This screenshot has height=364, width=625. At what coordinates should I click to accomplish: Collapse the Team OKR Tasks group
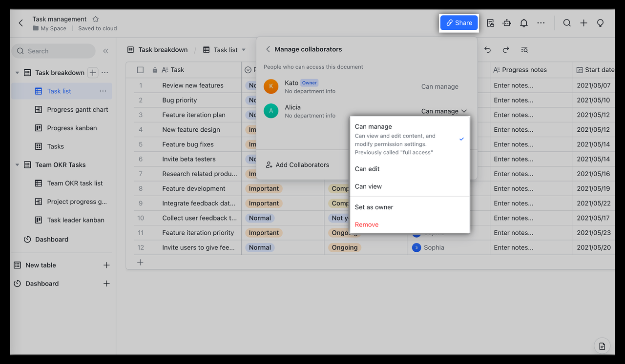point(17,165)
